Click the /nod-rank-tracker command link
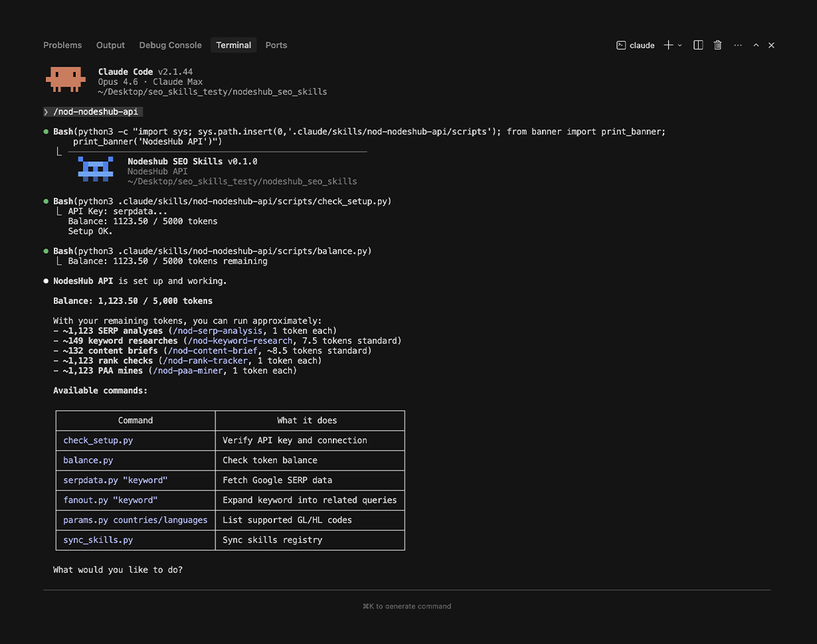 point(205,361)
